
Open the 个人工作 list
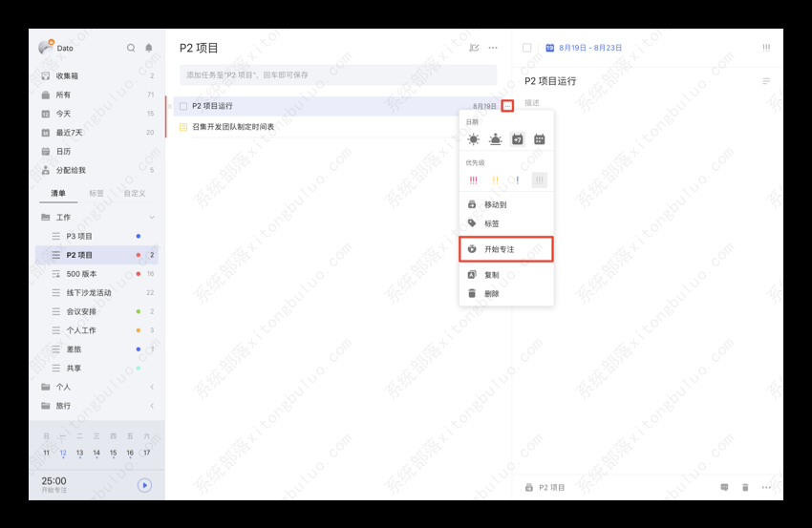pos(97,330)
